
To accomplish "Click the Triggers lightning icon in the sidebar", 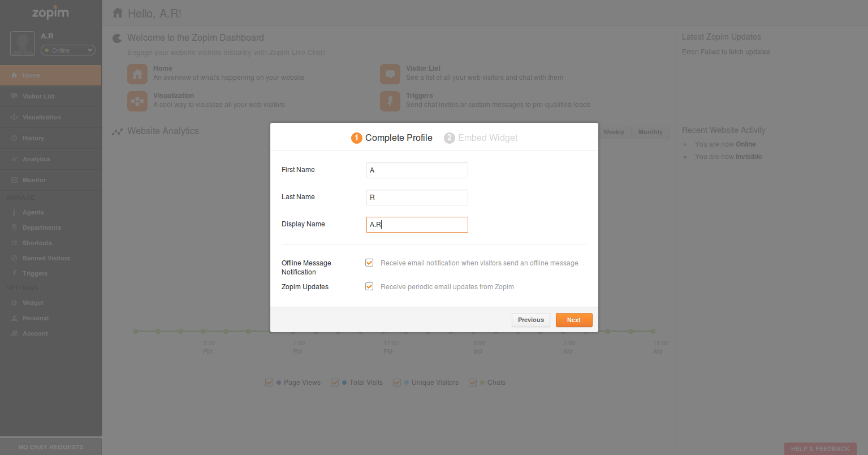I will (14, 273).
